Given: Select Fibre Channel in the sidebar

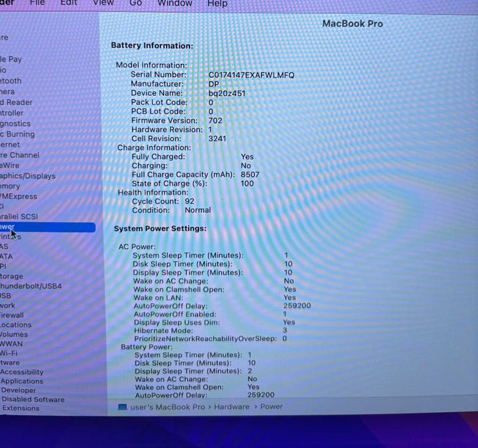Looking at the screenshot, I should pos(20,155).
